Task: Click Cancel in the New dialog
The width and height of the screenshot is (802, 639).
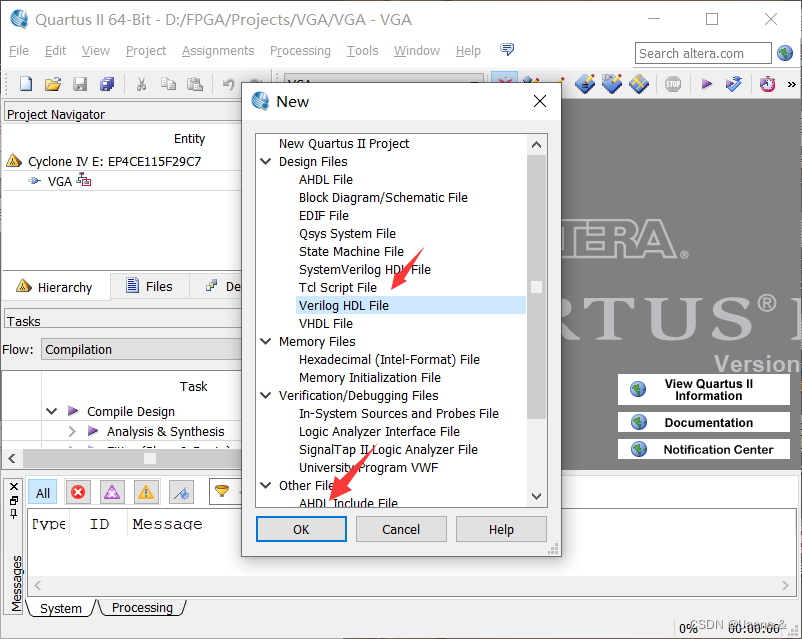Action: (x=401, y=529)
